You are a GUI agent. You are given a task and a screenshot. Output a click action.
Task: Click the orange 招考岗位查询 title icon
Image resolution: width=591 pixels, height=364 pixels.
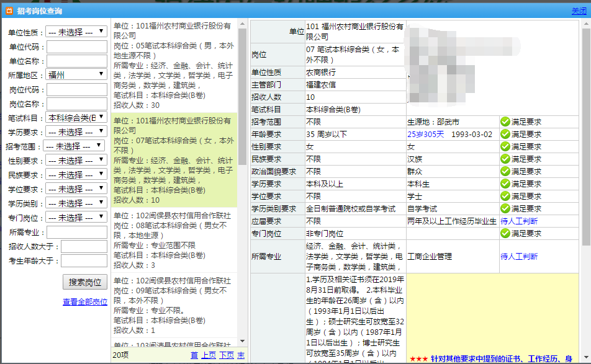click(9, 11)
